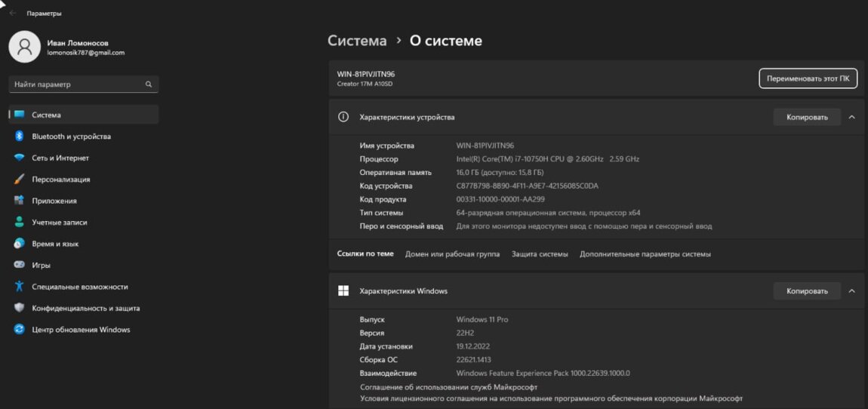Screen dimensions: 868x409
Task: Open Учетные записи section
Action: 84,222
